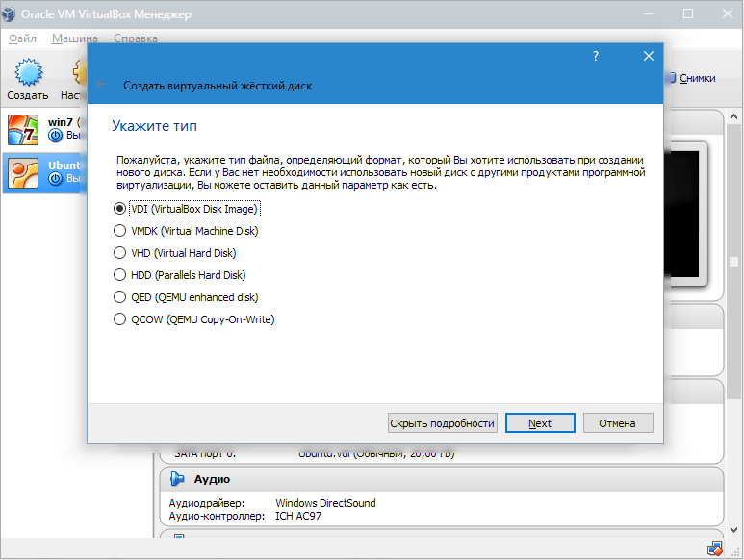Image resolution: width=744 pixels, height=560 pixels.
Task: Select VDI (VirtualBox Disk Image) option
Action: pyautogui.click(x=120, y=209)
